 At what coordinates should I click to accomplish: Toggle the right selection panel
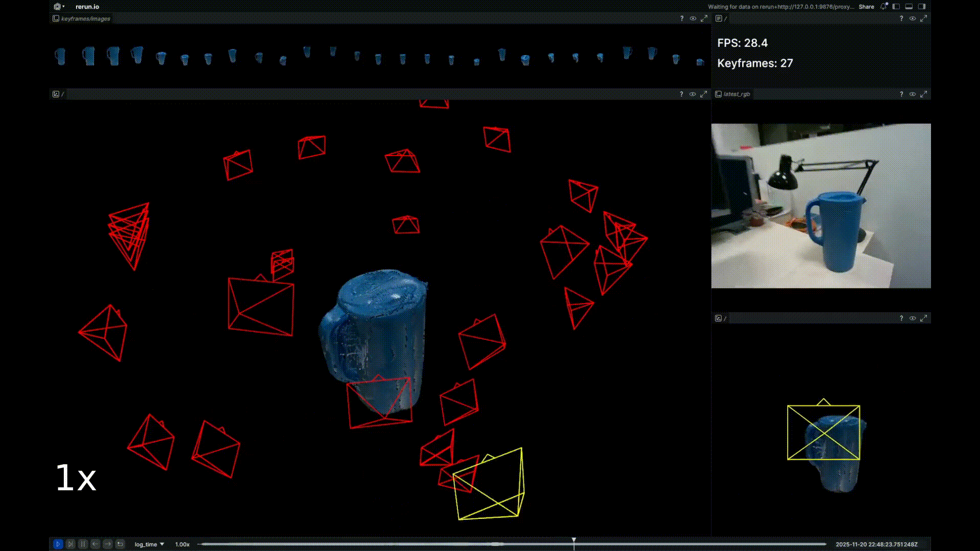click(921, 7)
